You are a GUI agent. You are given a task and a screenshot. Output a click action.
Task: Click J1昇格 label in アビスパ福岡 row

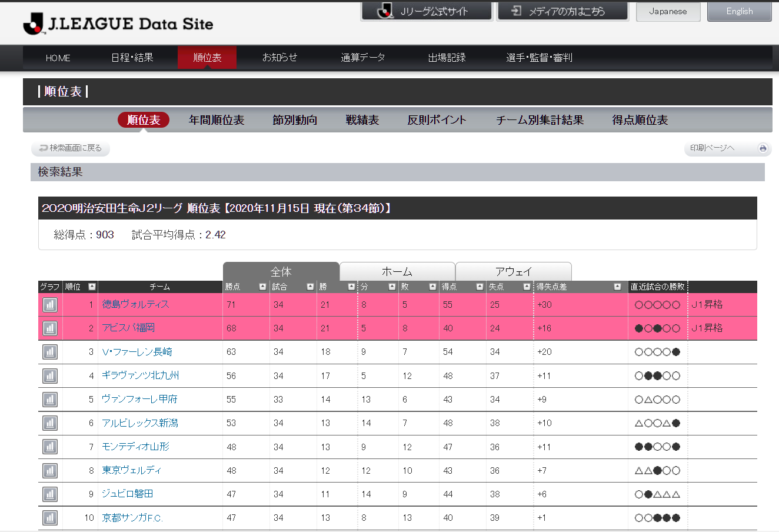707,328
